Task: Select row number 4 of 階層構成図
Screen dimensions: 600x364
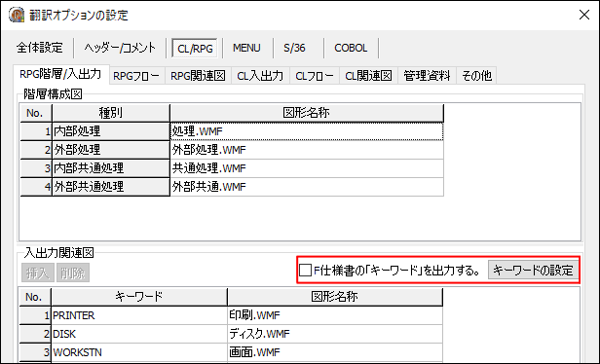Action: [x=36, y=187]
